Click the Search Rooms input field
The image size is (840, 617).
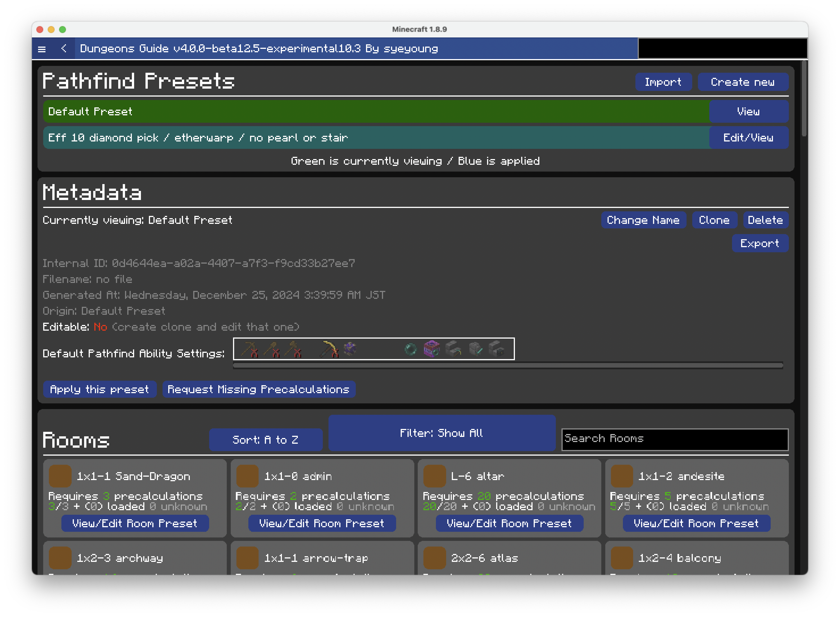pyautogui.click(x=674, y=439)
